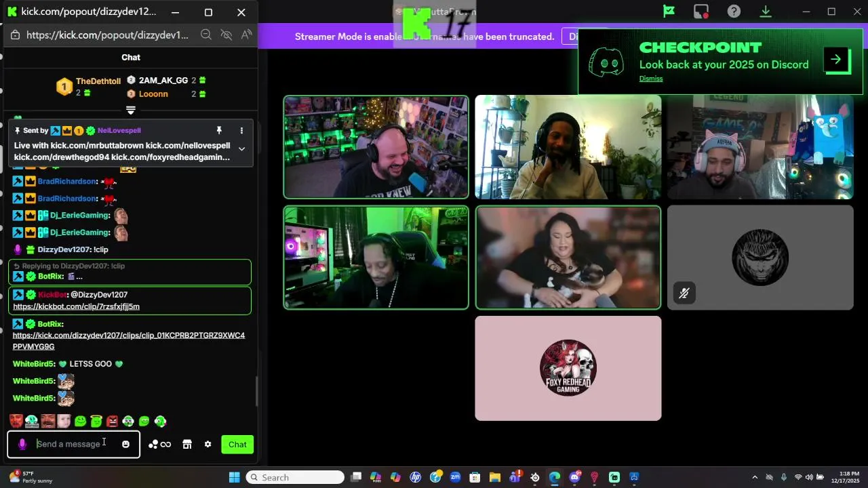Click the popout address bar URL
This screenshot has width=868, height=488.
click(107, 35)
